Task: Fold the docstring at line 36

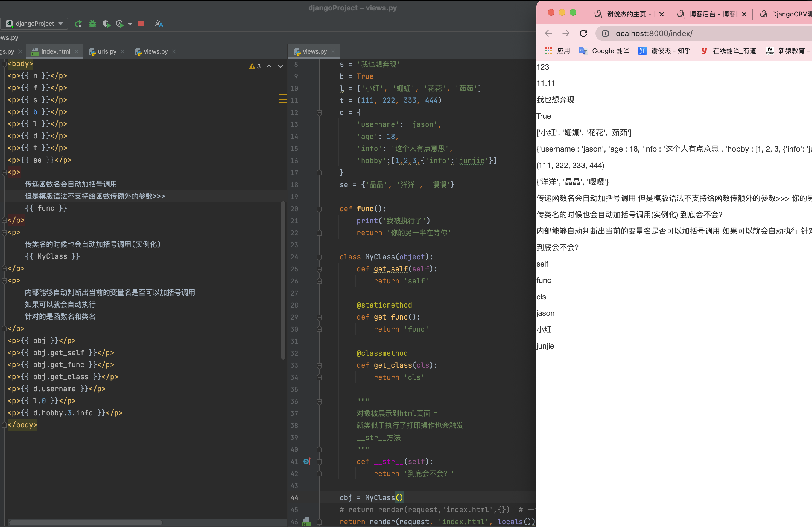Action: (x=319, y=402)
